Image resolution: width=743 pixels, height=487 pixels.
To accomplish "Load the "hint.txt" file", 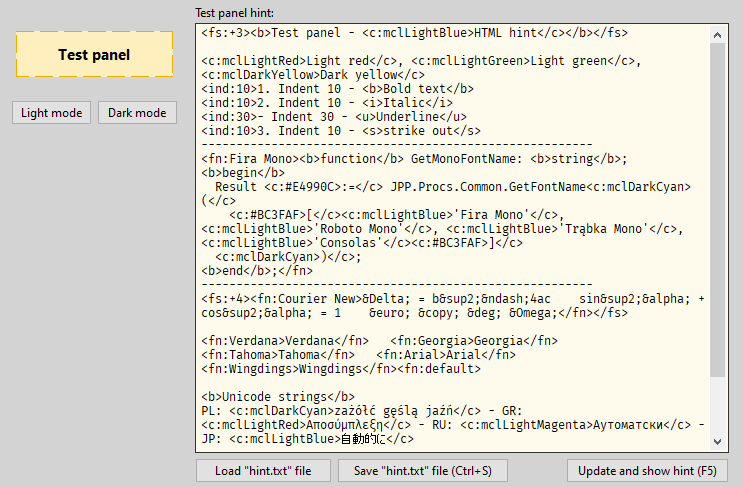I will point(263,471).
